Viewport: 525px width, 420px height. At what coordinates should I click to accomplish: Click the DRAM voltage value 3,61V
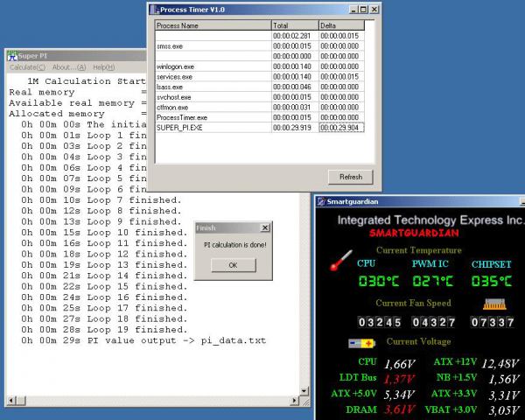click(x=400, y=409)
